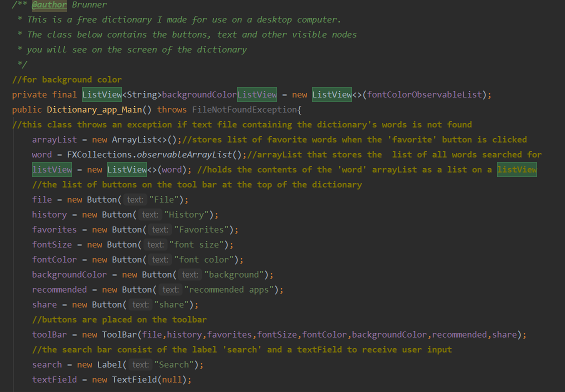
Task: Click the ToolBar class constructor name
Action: tap(119, 334)
